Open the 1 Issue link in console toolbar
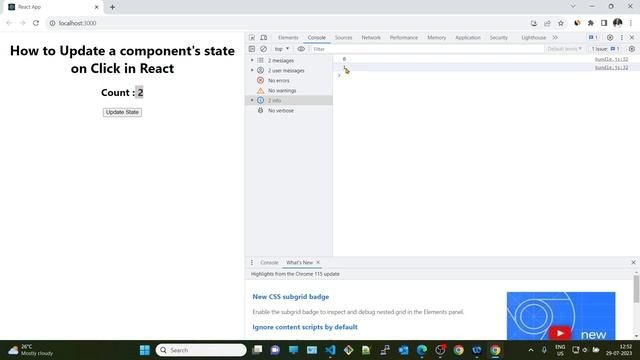 point(605,49)
